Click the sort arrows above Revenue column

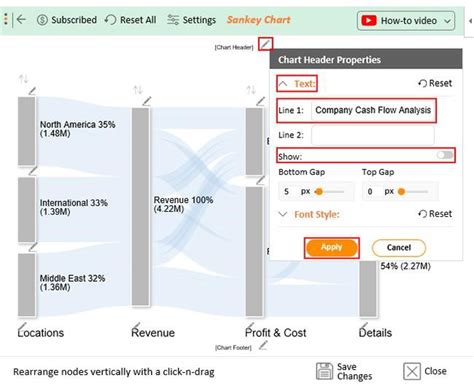(x=138, y=90)
